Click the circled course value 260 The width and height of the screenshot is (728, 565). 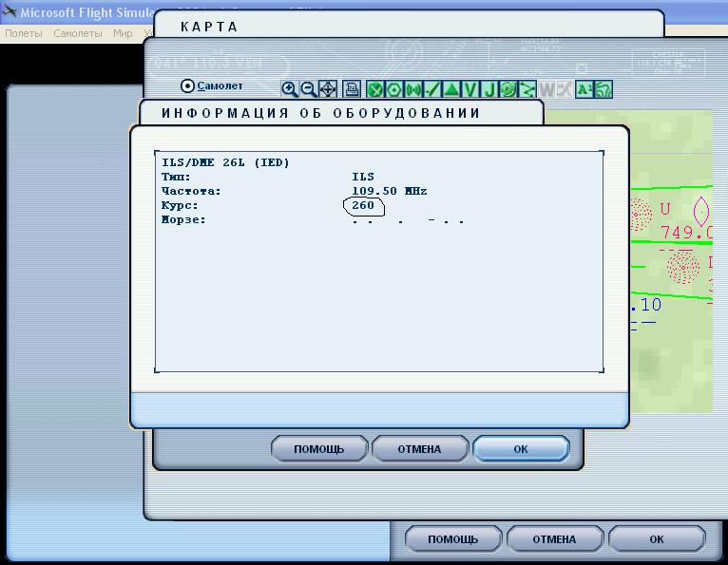click(363, 206)
